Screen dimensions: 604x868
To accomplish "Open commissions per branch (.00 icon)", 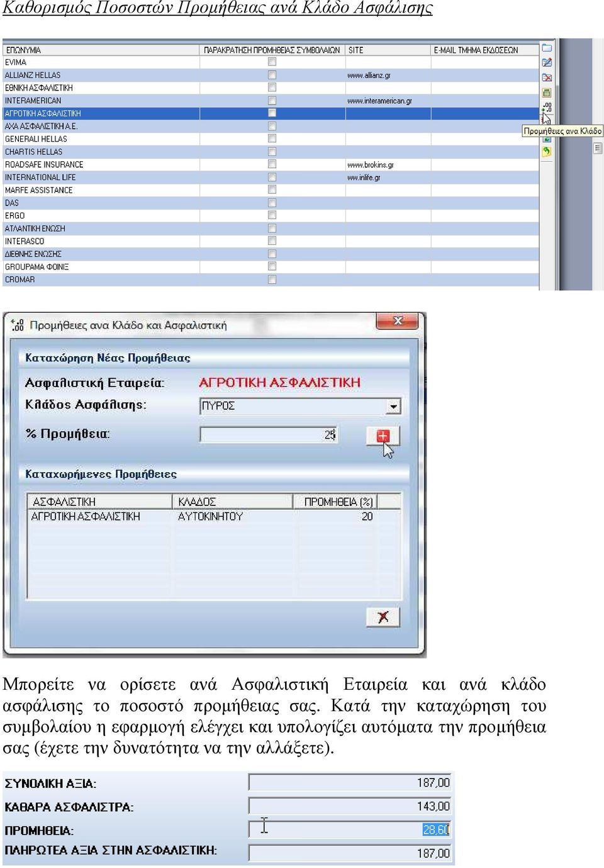I will (x=547, y=107).
